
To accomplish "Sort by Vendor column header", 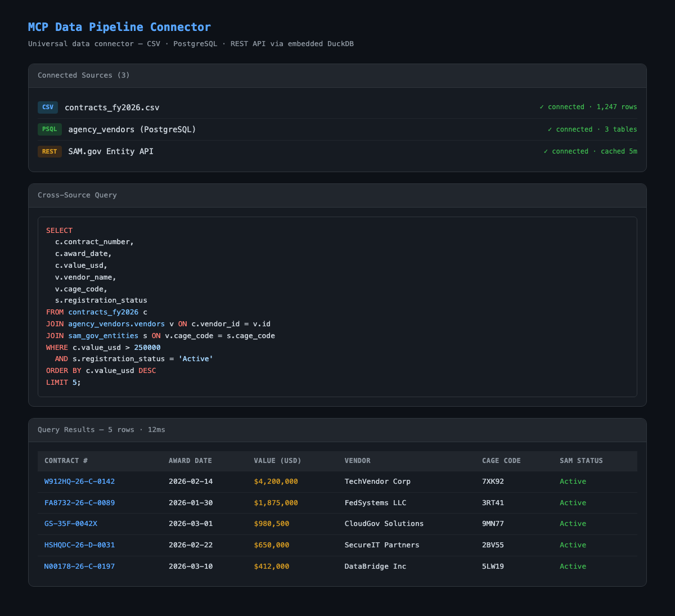I will (x=357, y=461).
